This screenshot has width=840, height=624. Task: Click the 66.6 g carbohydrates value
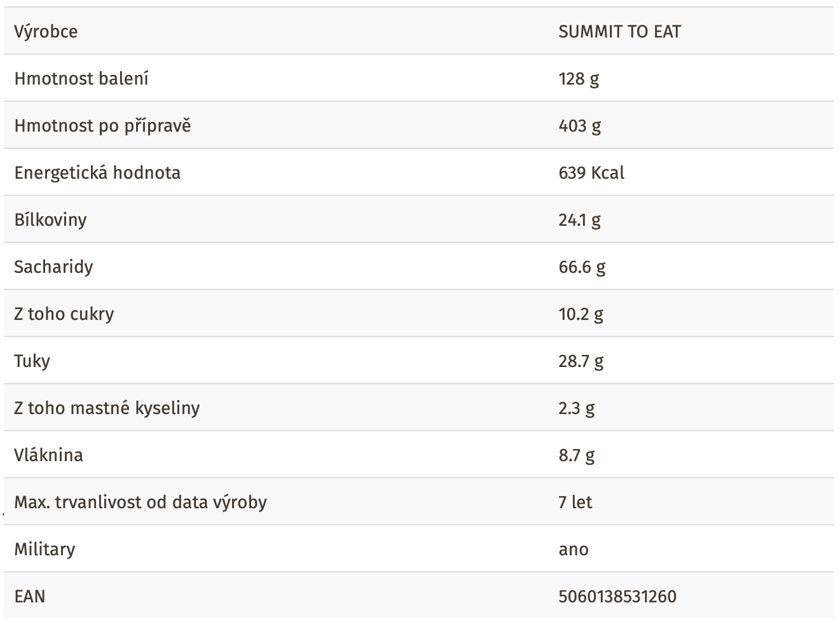[x=582, y=267]
